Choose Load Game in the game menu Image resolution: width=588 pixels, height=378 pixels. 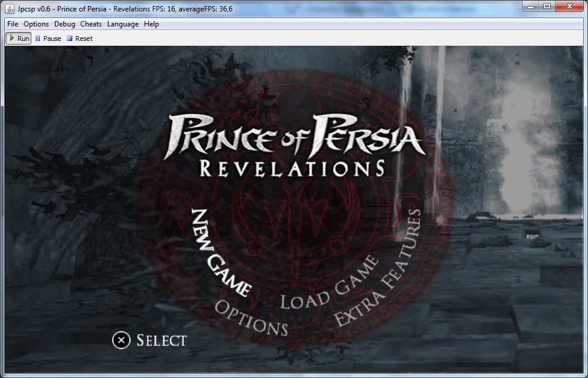[x=330, y=282]
